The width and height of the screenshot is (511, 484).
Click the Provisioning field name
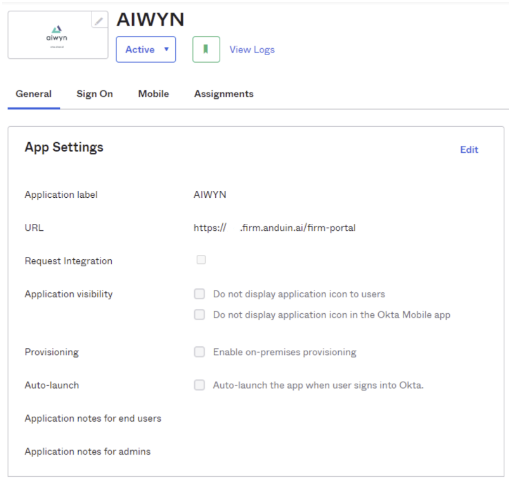point(52,352)
